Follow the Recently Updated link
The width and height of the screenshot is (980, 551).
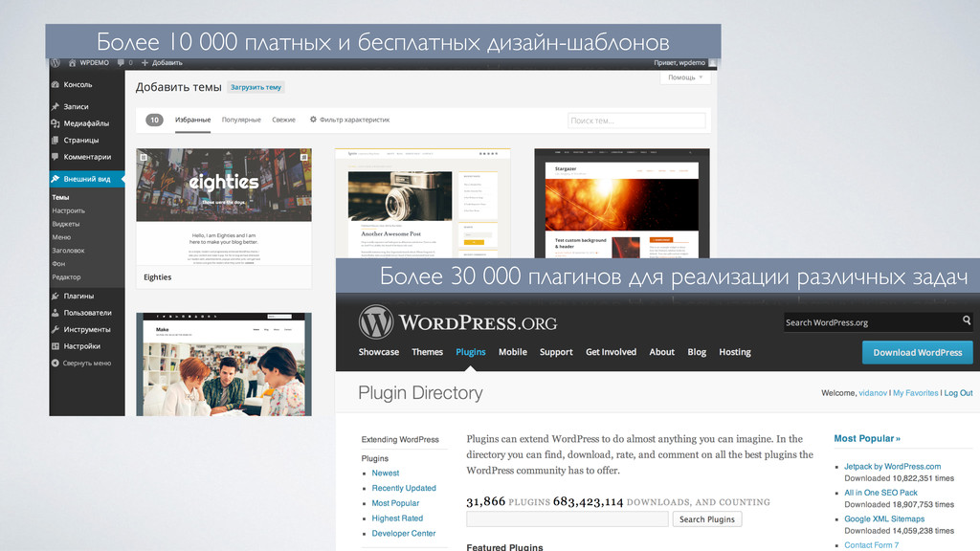click(x=404, y=488)
